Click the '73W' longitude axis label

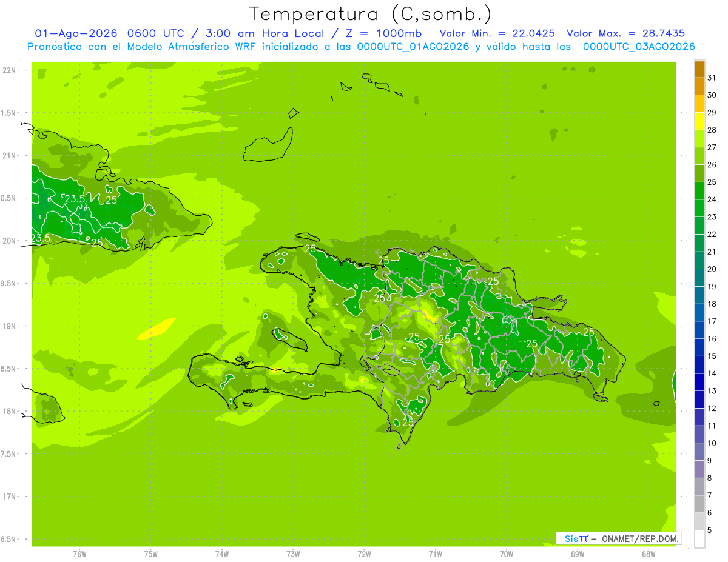[x=293, y=554]
